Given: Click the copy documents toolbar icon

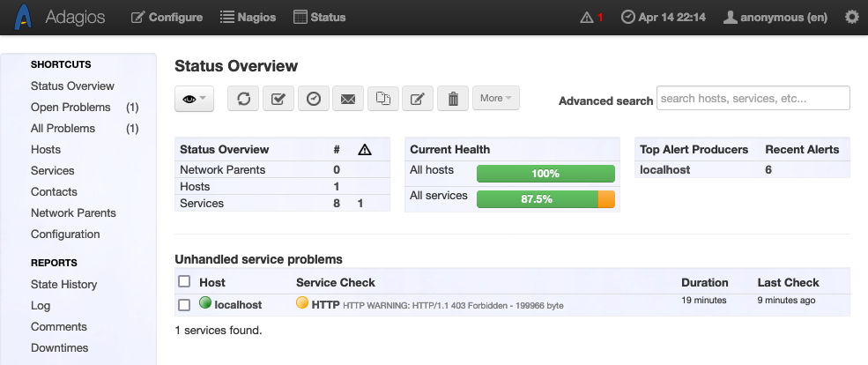Looking at the screenshot, I should click(382, 99).
